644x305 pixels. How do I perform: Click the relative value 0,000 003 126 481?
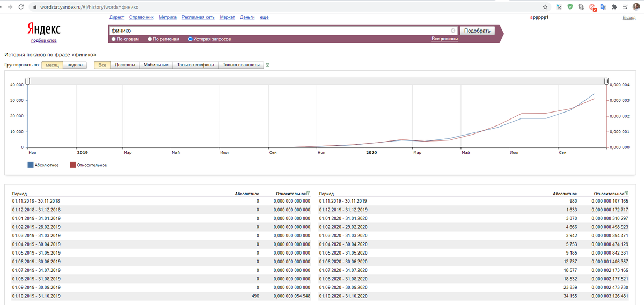pos(610,296)
